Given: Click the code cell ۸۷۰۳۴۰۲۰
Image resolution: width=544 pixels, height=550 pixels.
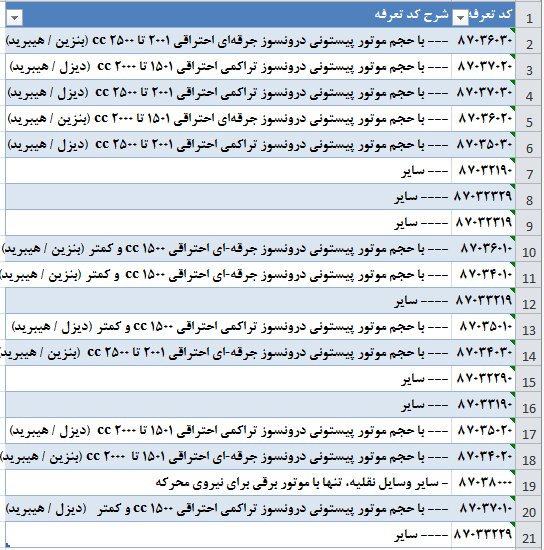Looking at the screenshot, I should [x=483, y=456].
